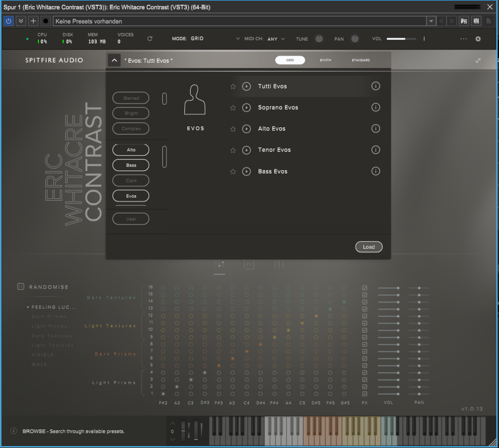Star the Bass Evos preset
This screenshot has width=499, height=448.
(x=233, y=171)
